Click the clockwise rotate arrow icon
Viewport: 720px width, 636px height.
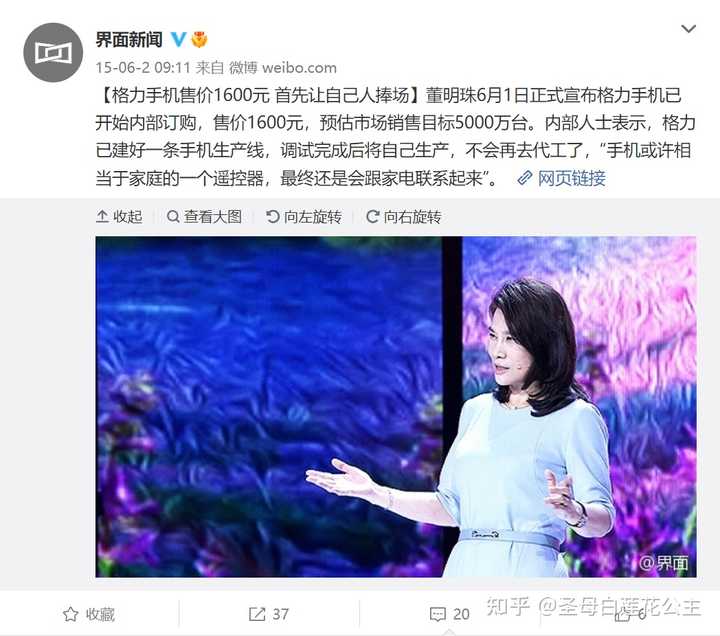(x=372, y=216)
